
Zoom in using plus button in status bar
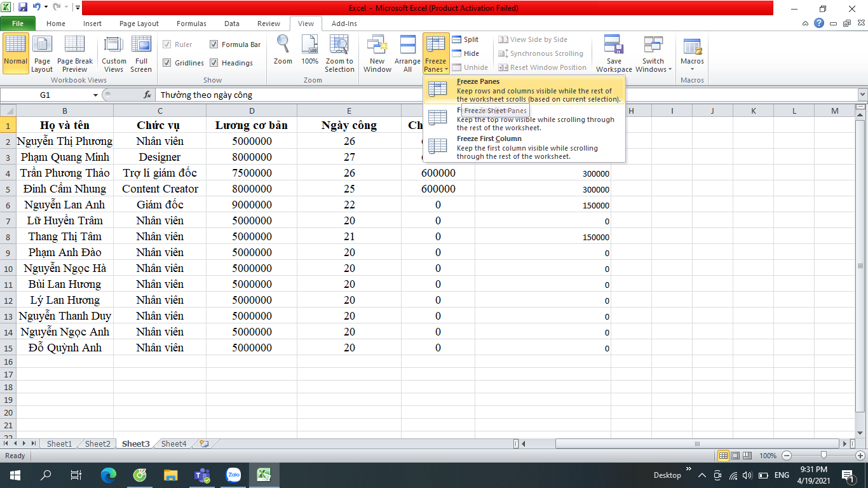(860, 456)
